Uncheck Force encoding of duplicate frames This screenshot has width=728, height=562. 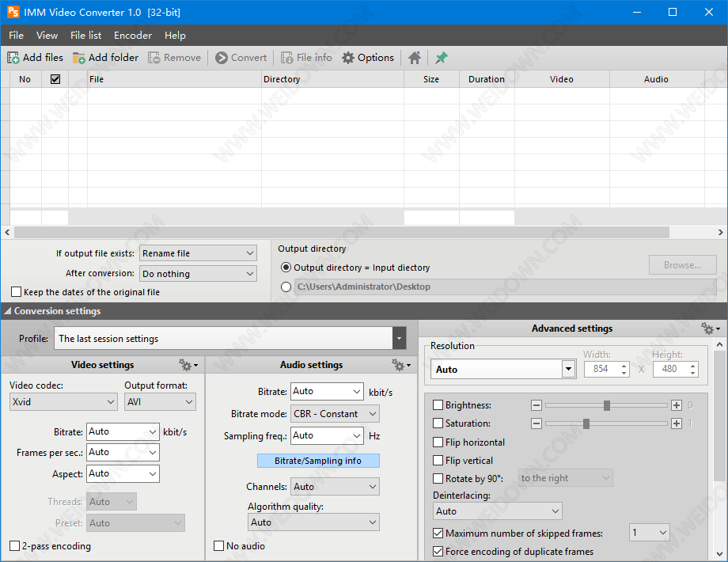click(438, 552)
